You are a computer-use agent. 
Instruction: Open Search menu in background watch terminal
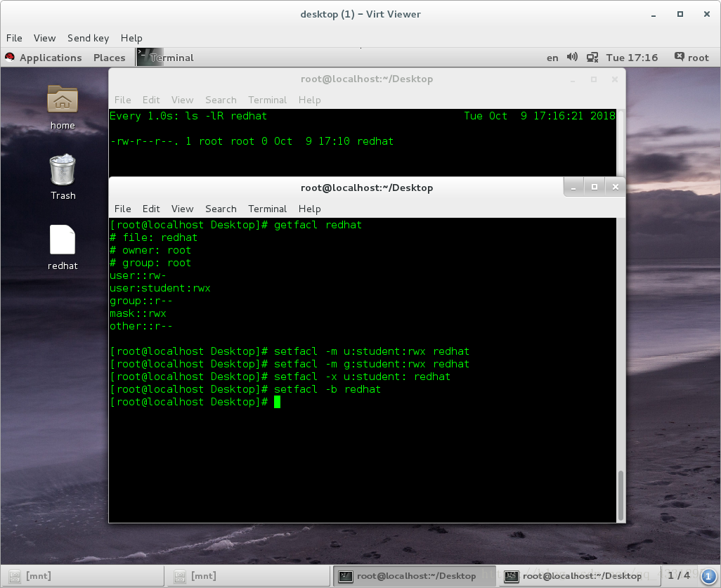[221, 100]
